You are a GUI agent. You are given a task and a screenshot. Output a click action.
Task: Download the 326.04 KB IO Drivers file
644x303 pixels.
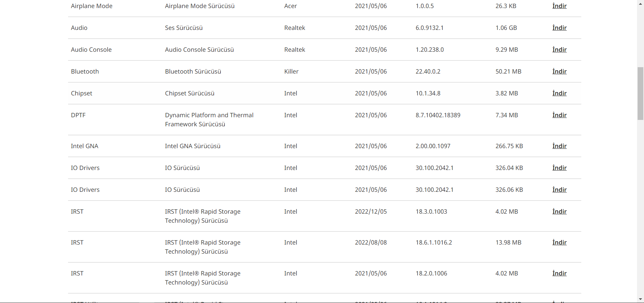559,168
